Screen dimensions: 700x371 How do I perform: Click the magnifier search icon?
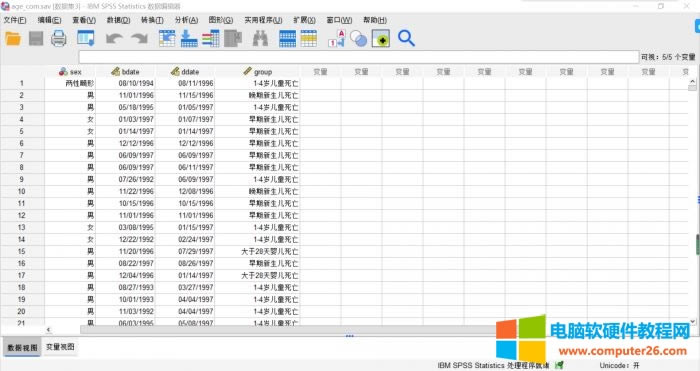pyautogui.click(x=406, y=39)
